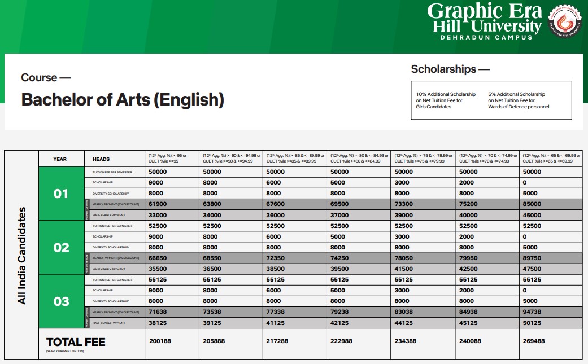
Task: Click the round university seal emblem
Action: 565,23
